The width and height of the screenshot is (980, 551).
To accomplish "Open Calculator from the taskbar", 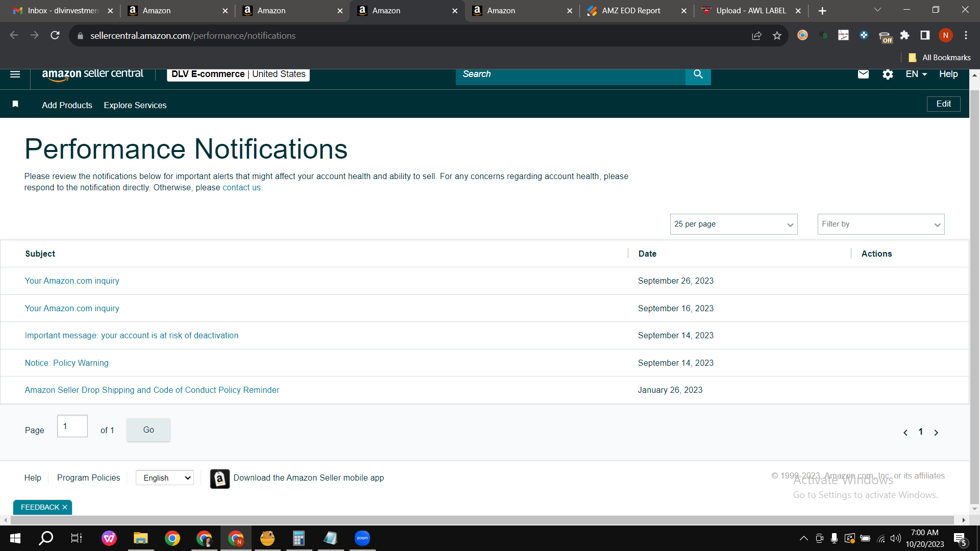I will [x=299, y=538].
